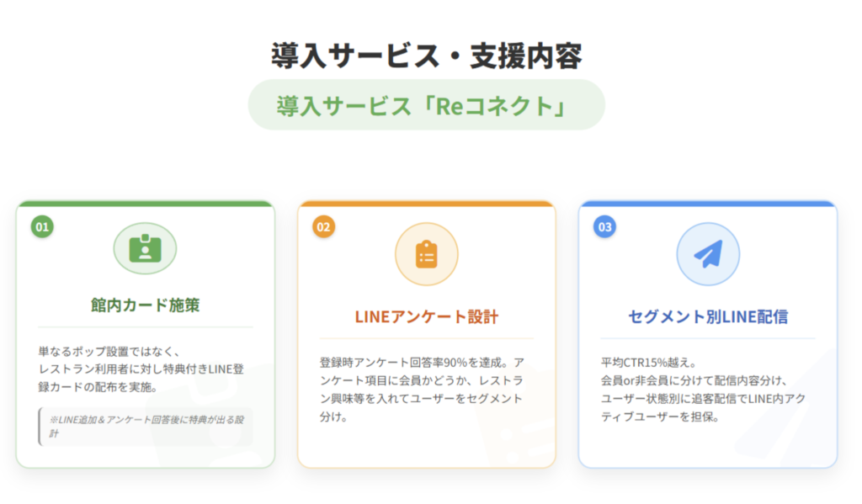Click the 導入サービス・支援内容 main heading
Image resolution: width=862 pixels, height=504 pixels.
tap(426, 56)
